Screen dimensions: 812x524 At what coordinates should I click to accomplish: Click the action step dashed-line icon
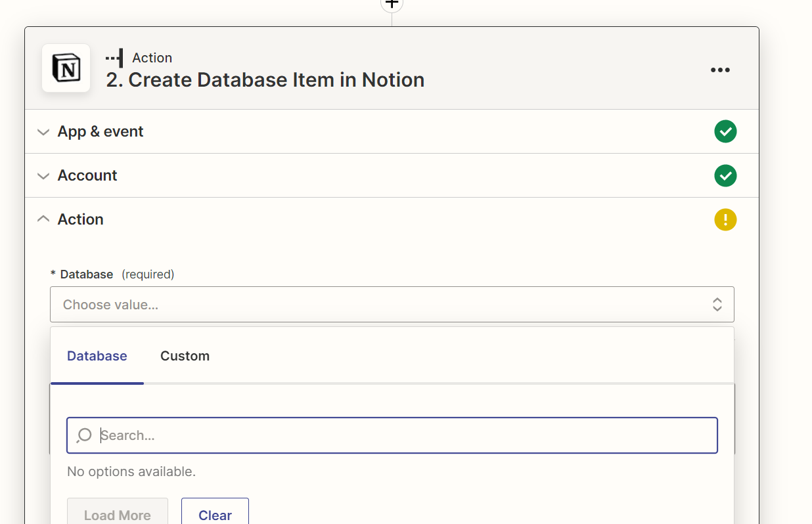(114, 58)
